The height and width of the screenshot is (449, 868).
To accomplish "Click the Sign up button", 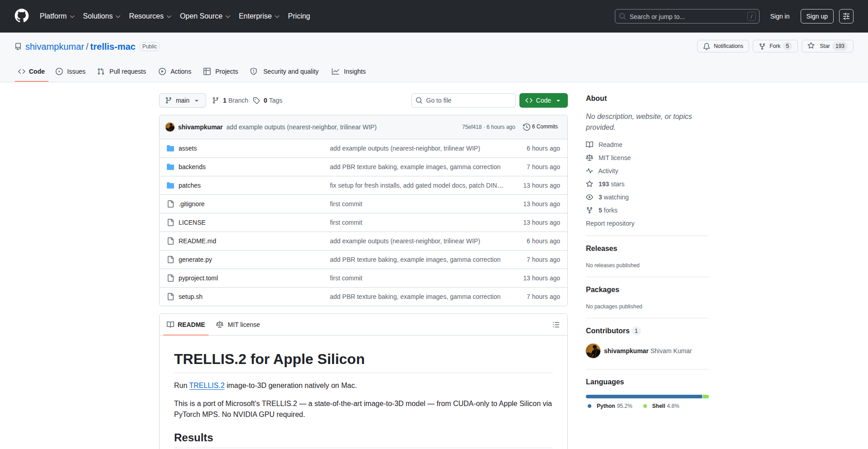I will [x=816, y=16].
